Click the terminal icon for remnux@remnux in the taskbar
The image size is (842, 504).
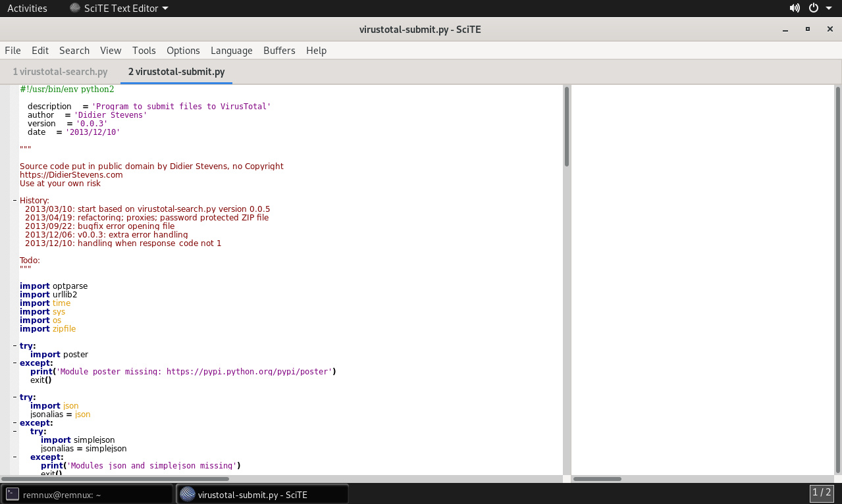[x=12, y=494]
